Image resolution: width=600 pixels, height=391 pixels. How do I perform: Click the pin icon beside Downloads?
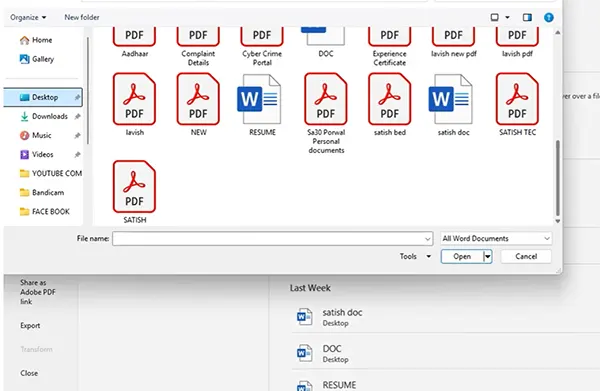77,116
